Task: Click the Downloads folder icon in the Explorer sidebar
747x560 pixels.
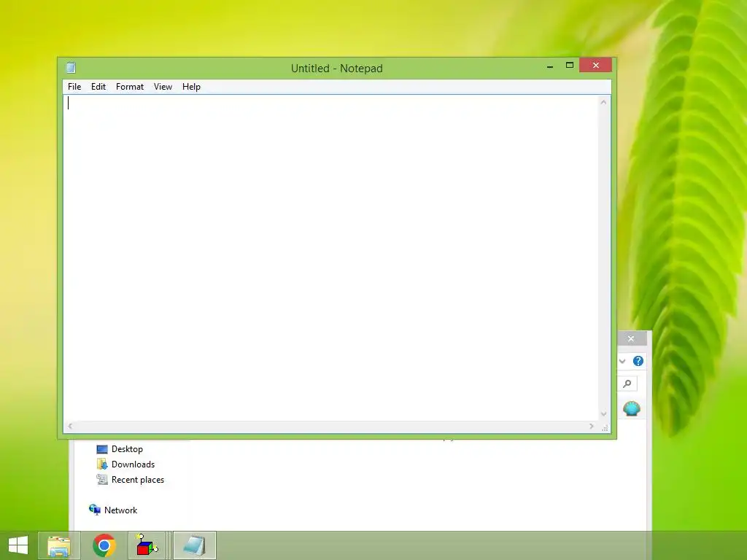Action: (102, 464)
